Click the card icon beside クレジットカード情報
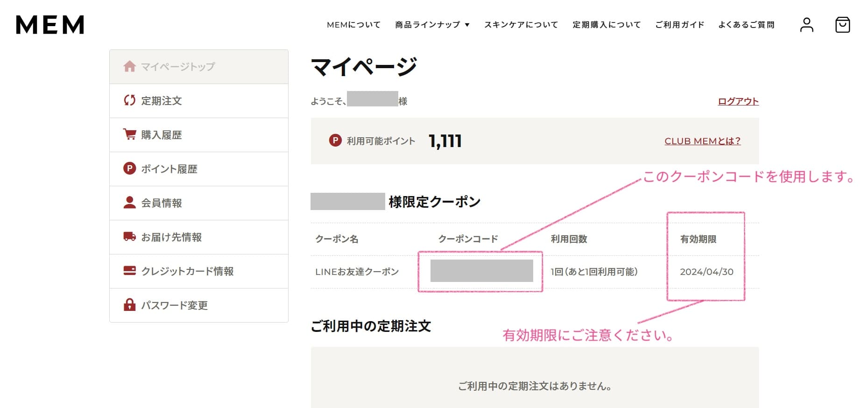 tap(129, 271)
